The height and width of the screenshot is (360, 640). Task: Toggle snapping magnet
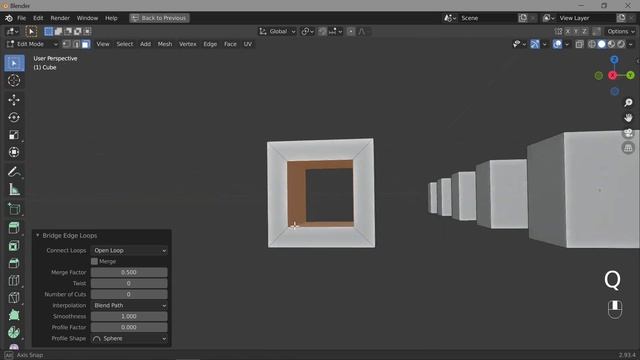[x=322, y=31]
